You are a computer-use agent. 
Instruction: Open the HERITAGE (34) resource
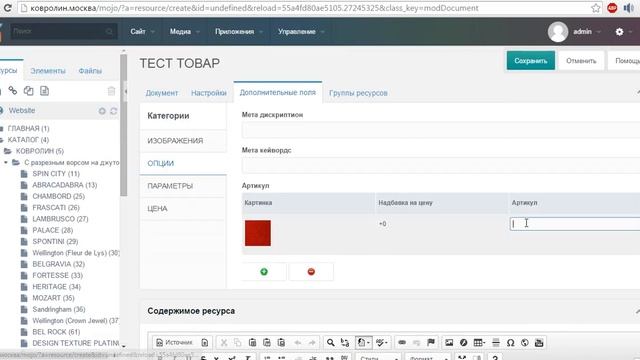coord(56,287)
